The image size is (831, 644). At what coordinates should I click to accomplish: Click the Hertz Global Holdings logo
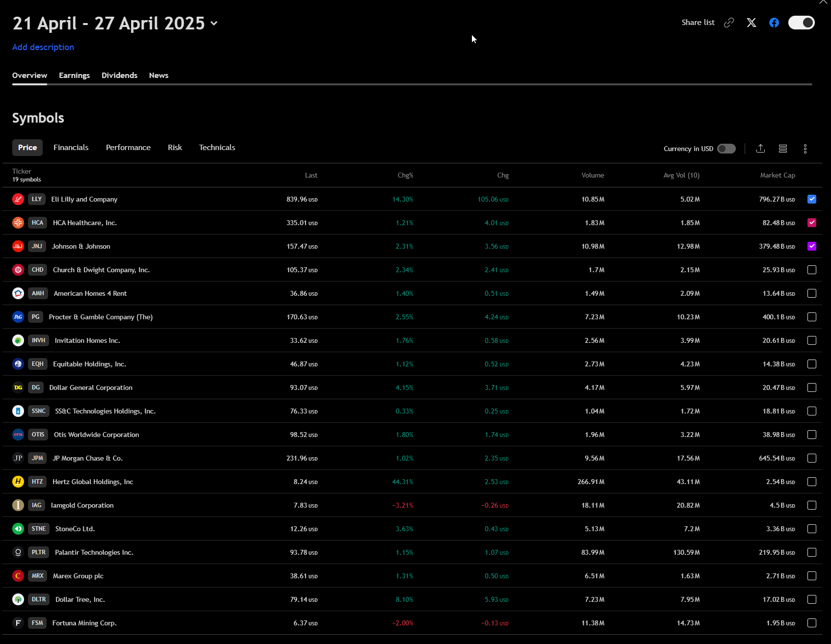[18, 482]
